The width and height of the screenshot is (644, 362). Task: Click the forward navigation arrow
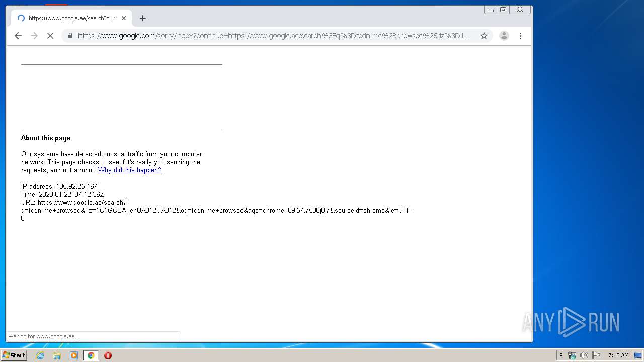34,36
